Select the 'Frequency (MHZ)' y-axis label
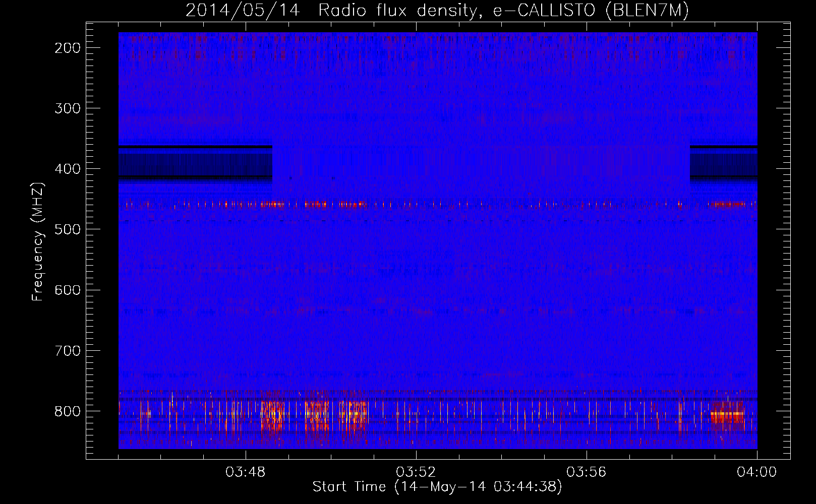This screenshot has width=816, height=504. click(x=38, y=241)
